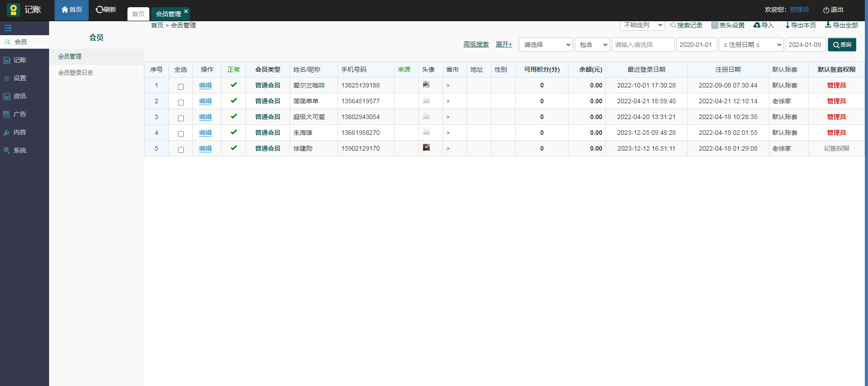Click phone number 13825139188

click(360, 85)
